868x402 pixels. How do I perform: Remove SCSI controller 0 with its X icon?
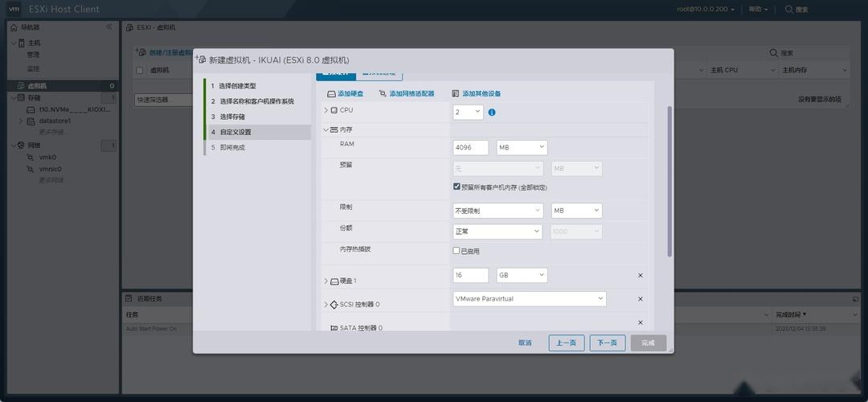[641, 299]
